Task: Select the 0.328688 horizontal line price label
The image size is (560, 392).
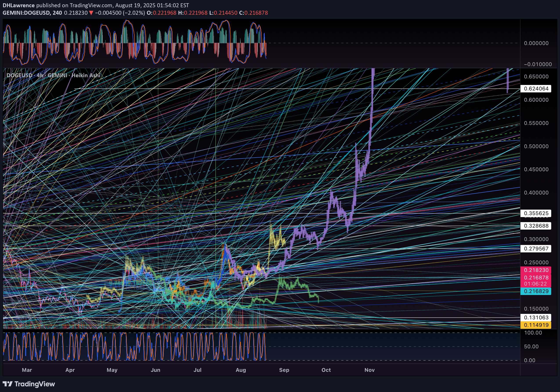Action: click(536, 226)
